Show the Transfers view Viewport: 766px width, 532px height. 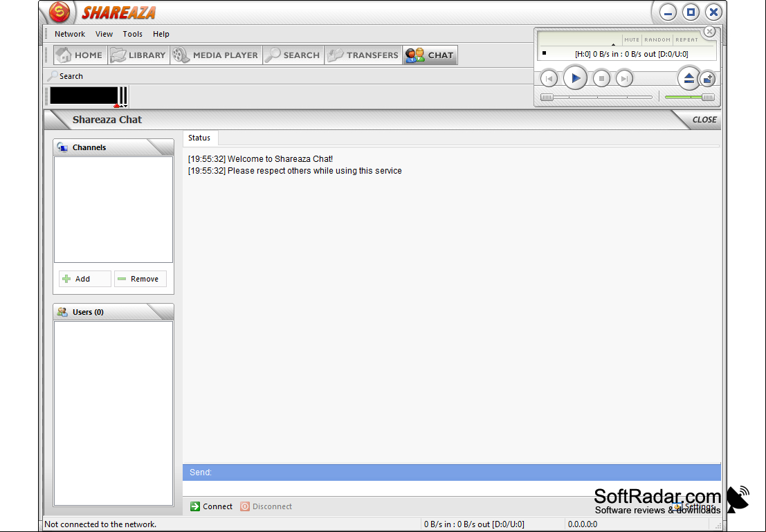(363, 55)
